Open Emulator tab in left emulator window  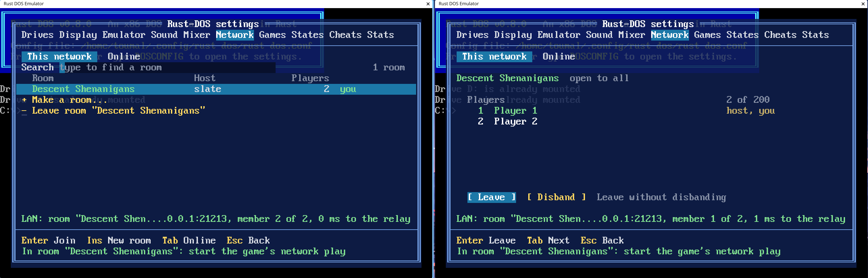[124, 35]
